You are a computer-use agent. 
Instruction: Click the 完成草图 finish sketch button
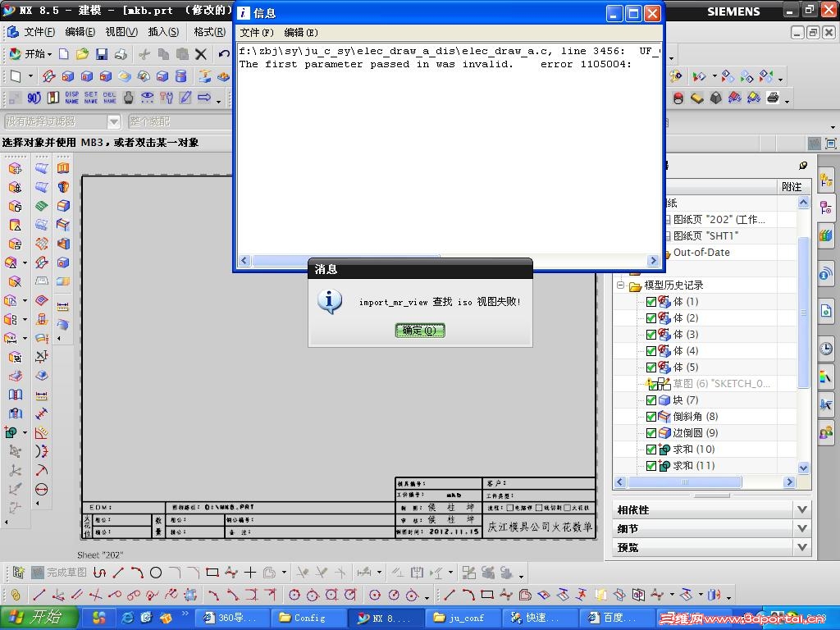click(x=59, y=573)
